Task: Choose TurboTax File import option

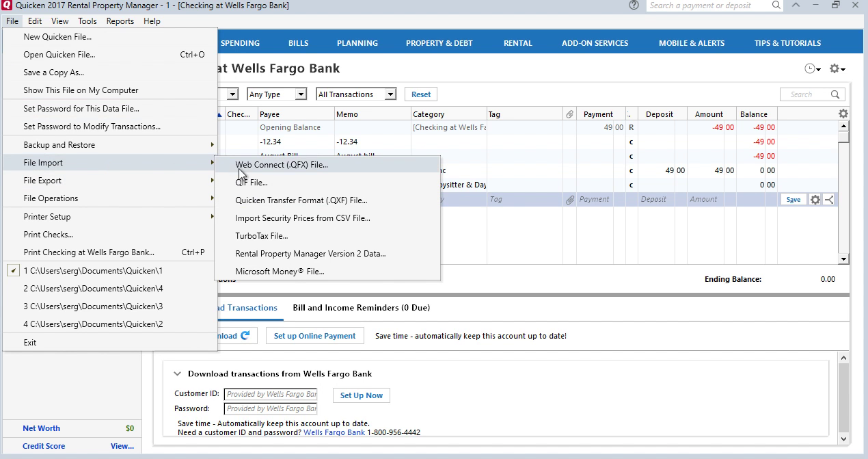Action: point(327,236)
